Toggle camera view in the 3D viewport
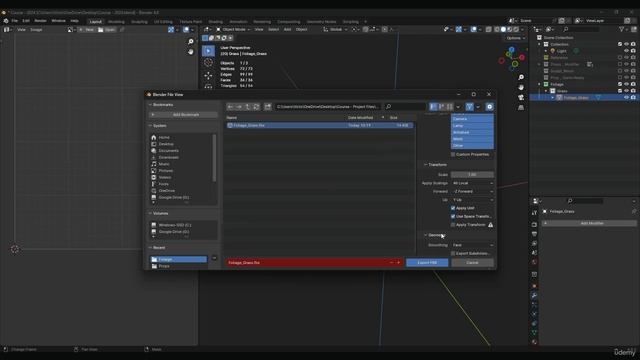 [521, 98]
